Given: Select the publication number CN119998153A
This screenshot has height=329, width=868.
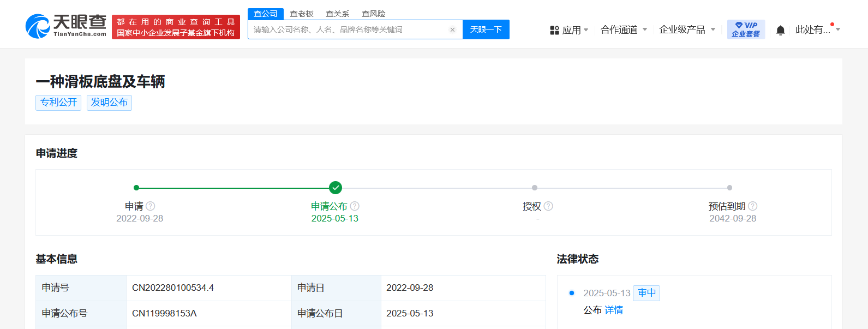Looking at the screenshot, I should pyautogui.click(x=164, y=313).
